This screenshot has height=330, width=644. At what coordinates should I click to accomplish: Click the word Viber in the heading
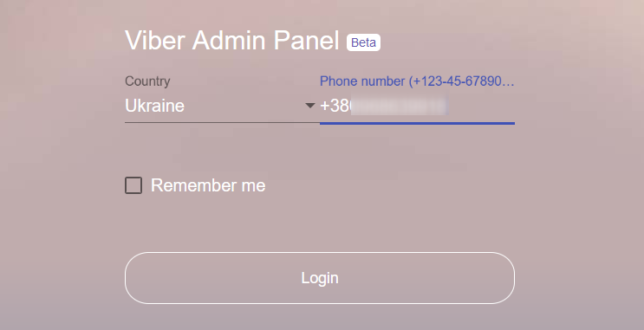point(154,40)
